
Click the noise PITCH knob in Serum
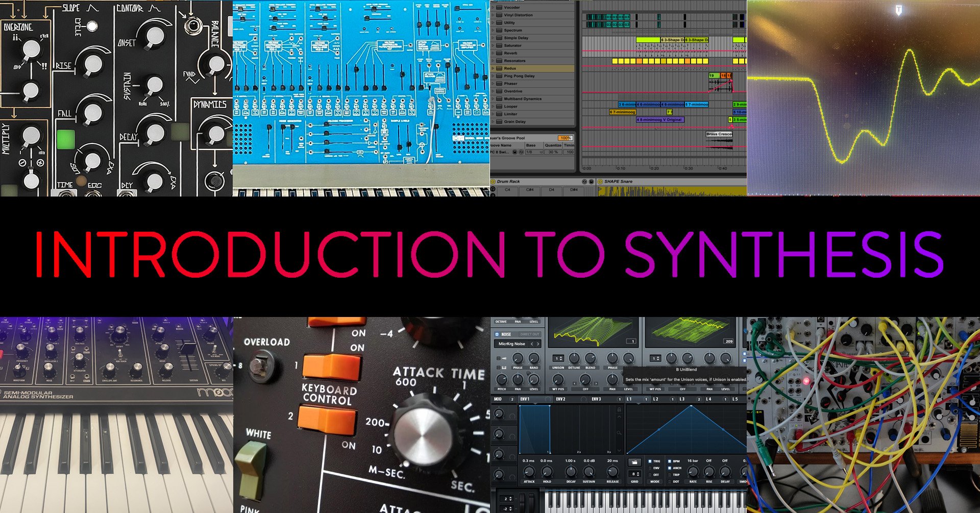(502, 380)
